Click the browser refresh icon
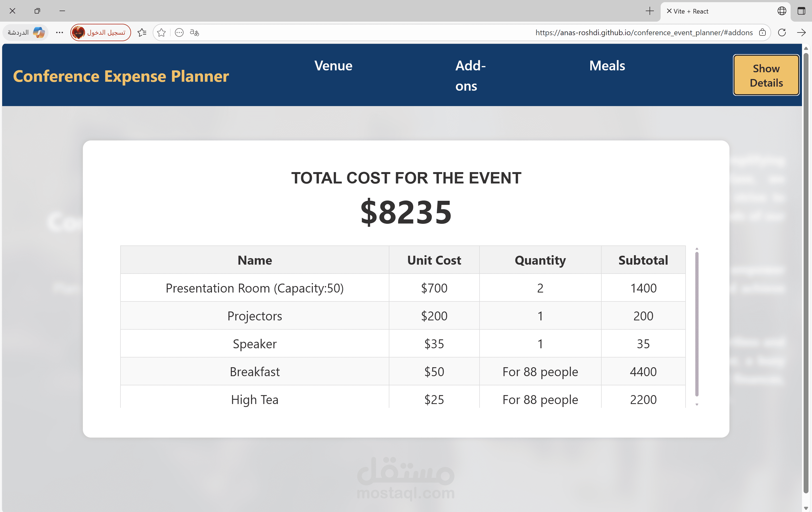Screen dimensions: 812x512 pos(782,32)
